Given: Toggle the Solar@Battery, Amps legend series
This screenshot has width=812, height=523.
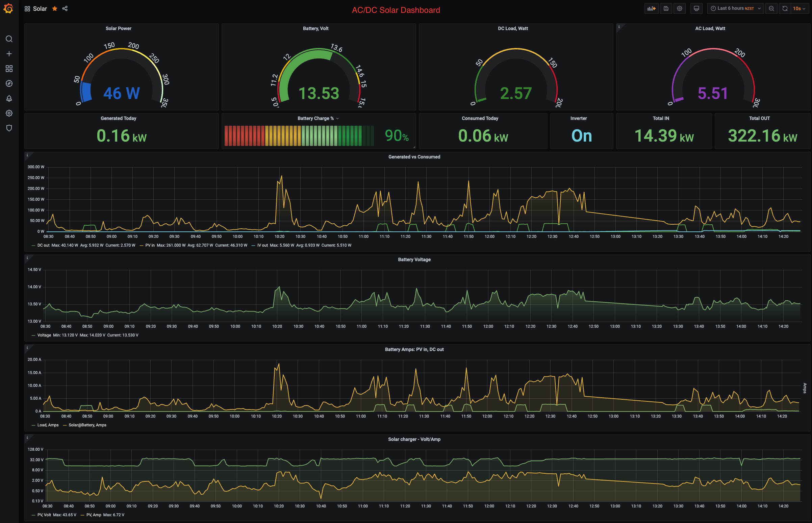Looking at the screenshot, I should [87, 425].
